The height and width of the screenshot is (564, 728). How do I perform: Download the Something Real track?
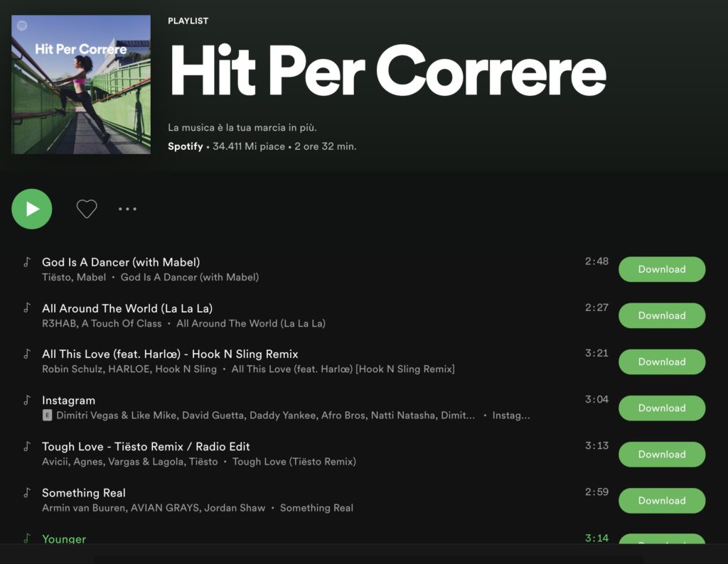(x=661, y=500)
